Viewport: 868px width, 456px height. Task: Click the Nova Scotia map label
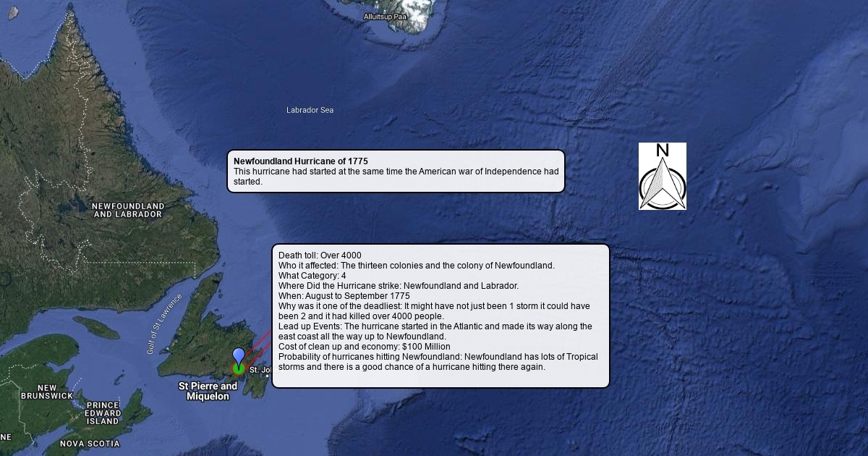tap(90, 444)
